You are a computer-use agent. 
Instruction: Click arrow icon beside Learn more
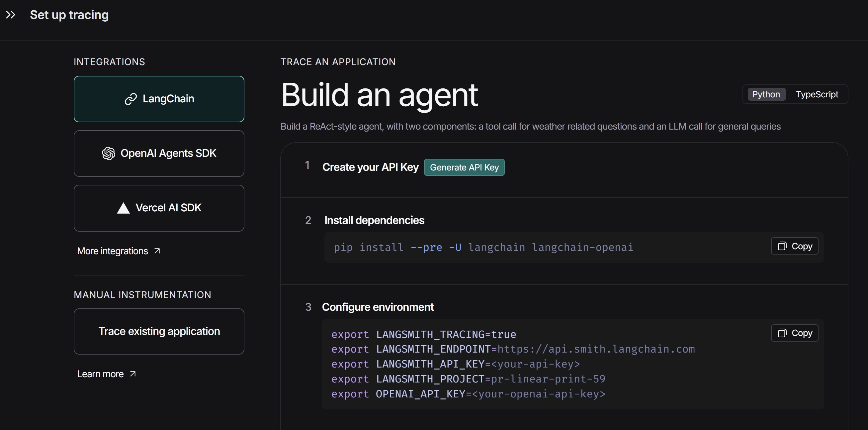coord(133,374)
